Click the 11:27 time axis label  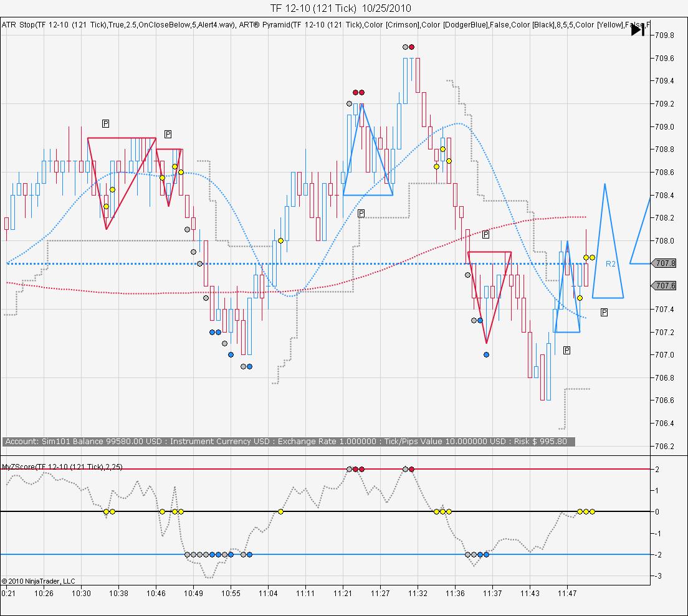coord(380,593)
